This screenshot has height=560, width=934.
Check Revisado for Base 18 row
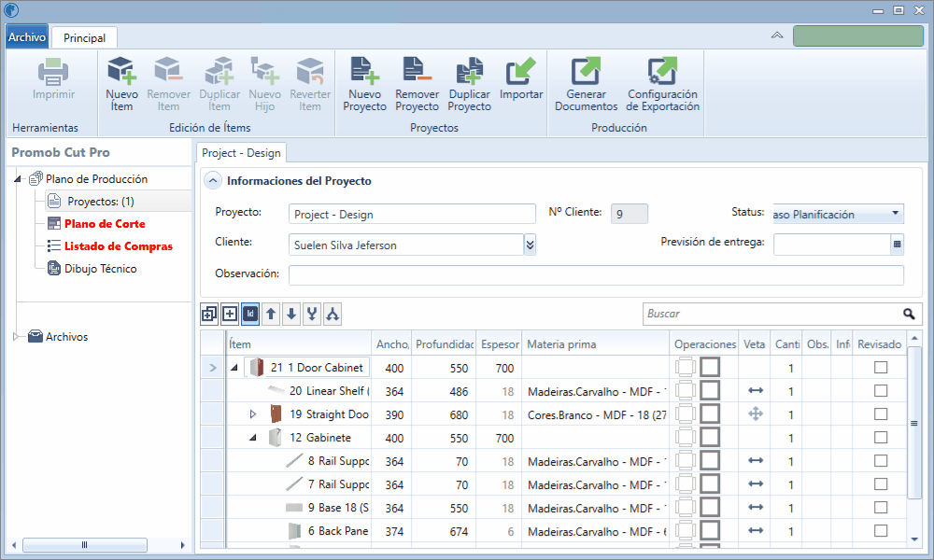click(x=881, y=507)
